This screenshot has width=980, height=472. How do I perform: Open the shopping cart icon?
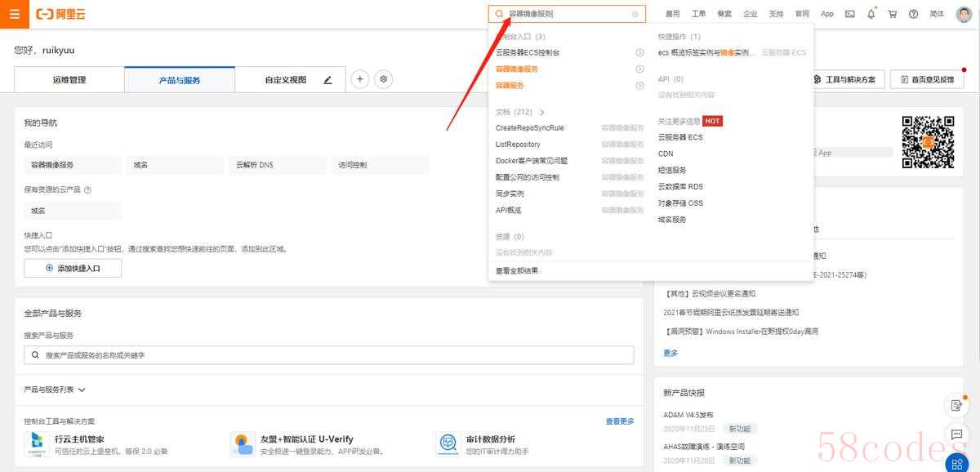click(x=892, y=14)
